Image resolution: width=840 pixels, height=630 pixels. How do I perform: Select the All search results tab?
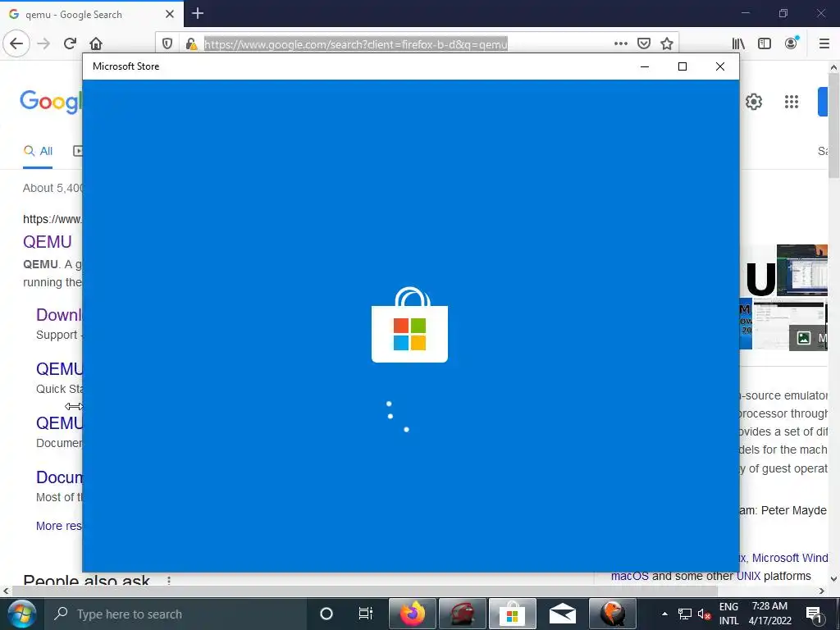(38, 151)
